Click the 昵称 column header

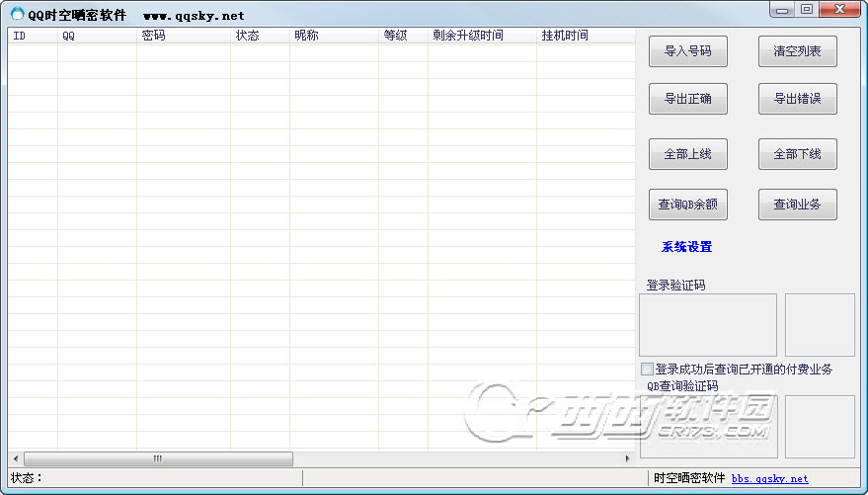tap(334, 36)
